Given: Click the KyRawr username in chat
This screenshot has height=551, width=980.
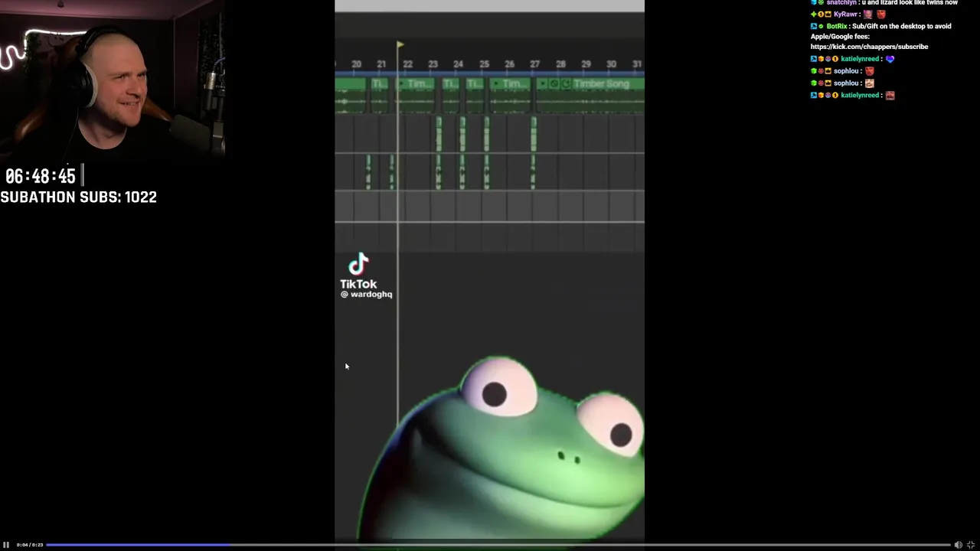Looking at the screenshot, I should pos(846,15).
